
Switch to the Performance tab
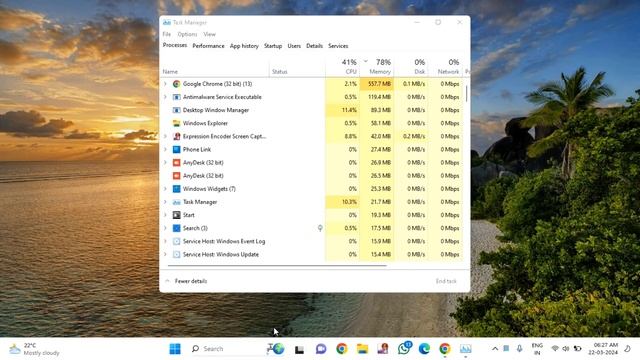pos(208,46)
